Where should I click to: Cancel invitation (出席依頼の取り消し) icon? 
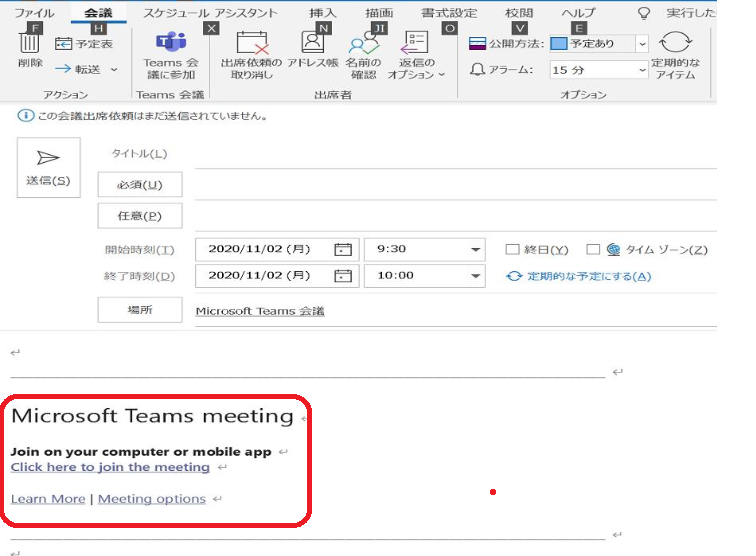252,42
